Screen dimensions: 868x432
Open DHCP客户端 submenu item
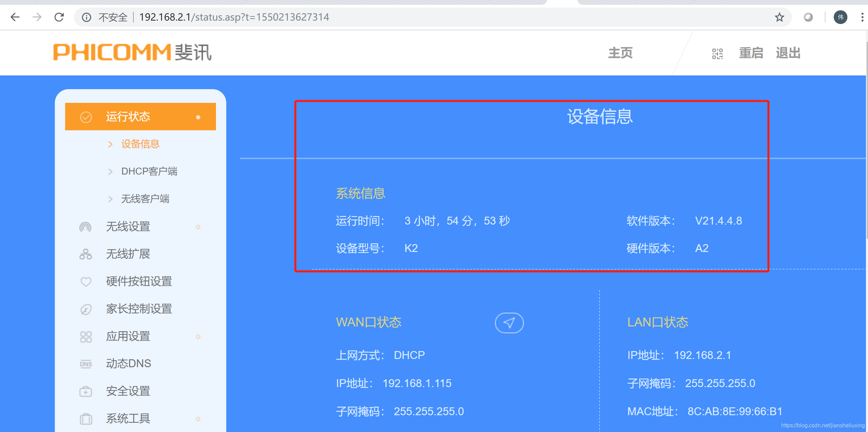point(149,171)
